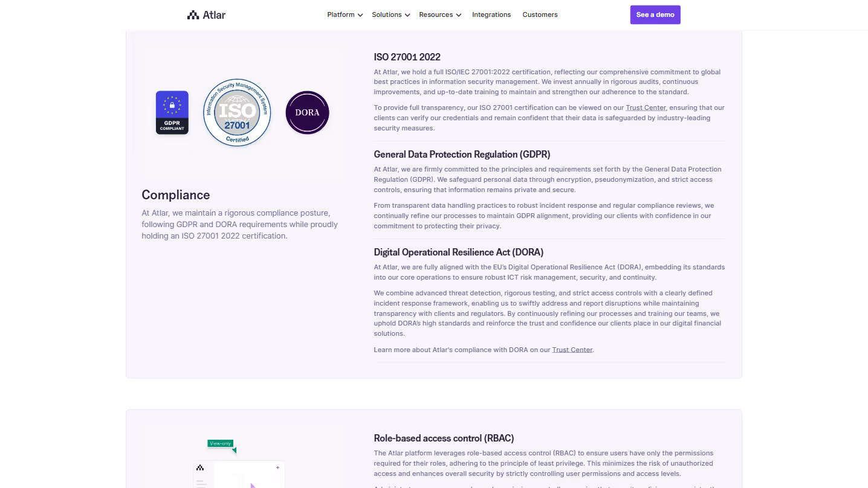The image size is (868, 488).
Task: Click the Atlar logo in header
Action: click(x=206, y=15)
